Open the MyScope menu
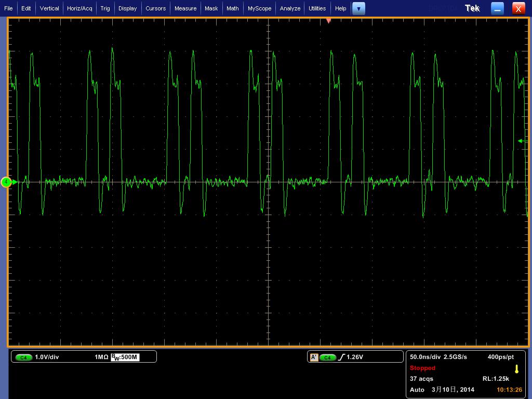 point(260,8)
